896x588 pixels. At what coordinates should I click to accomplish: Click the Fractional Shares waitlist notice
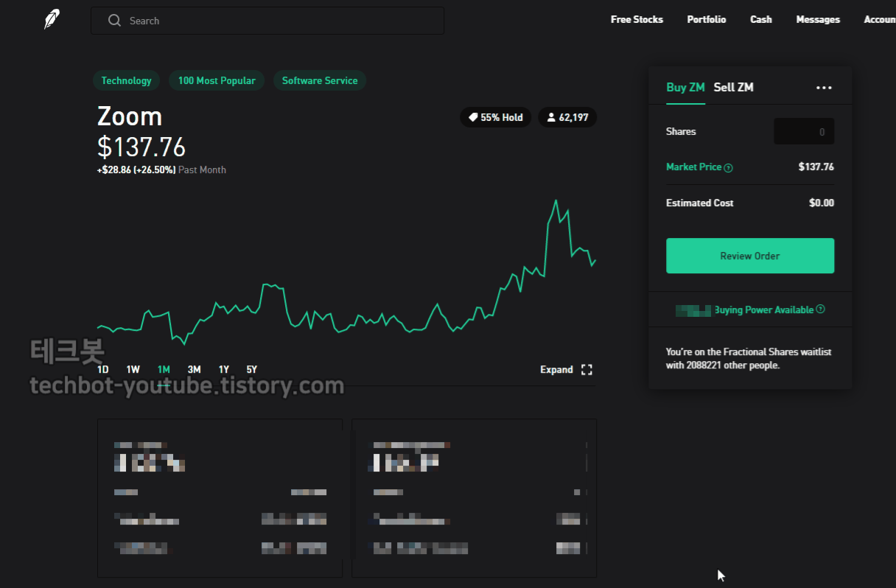(x=749, y=359)
